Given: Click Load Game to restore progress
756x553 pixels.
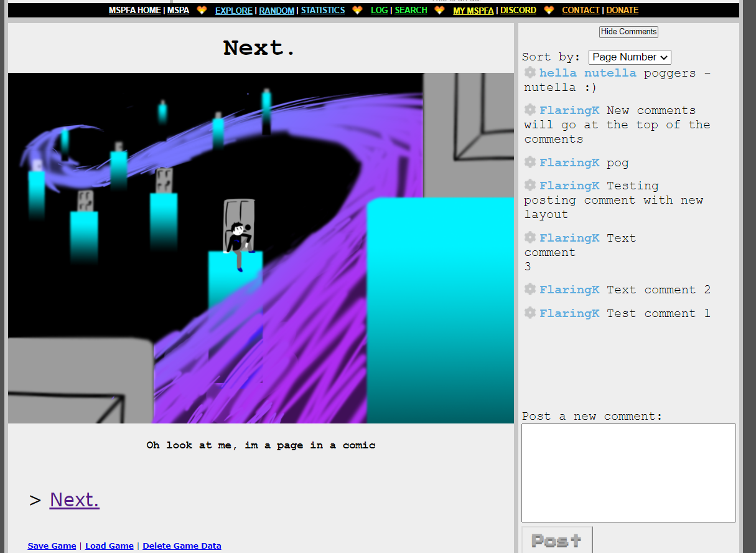Looking at the screenshot, I should pyautogui.click(x=110, y=546).
